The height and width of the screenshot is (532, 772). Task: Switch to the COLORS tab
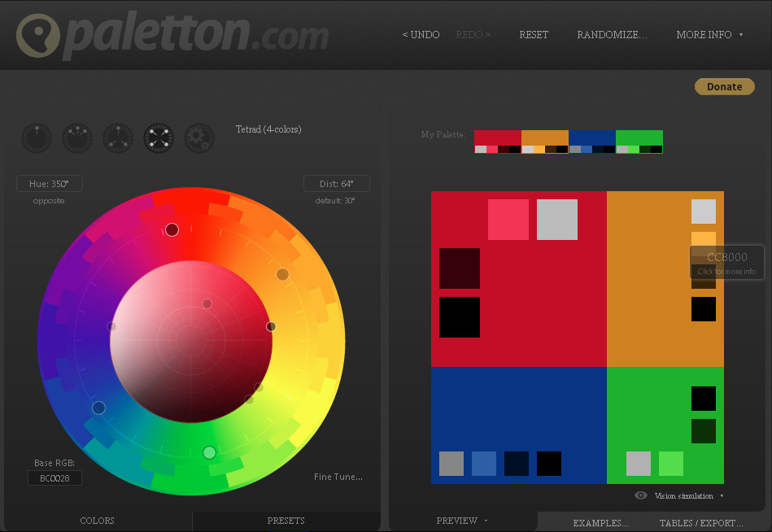pos(97,521)
